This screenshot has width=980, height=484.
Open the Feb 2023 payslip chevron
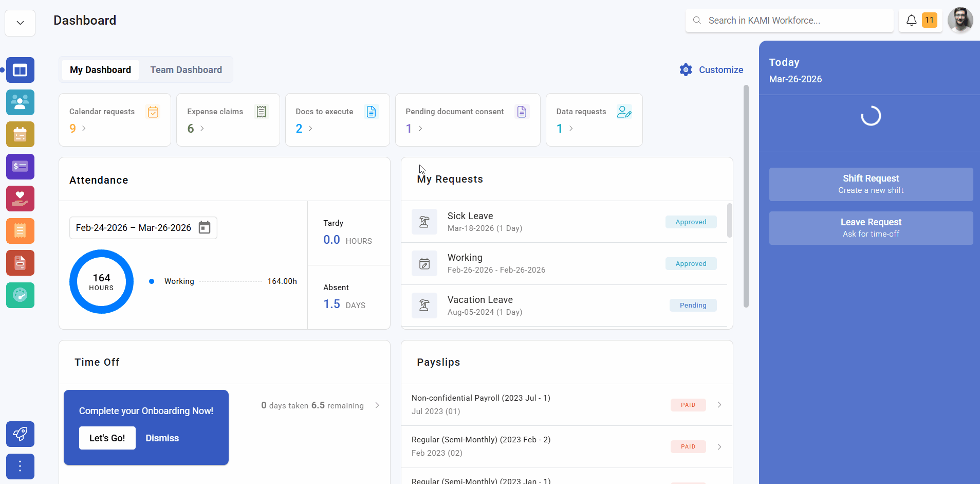[719, 446]
